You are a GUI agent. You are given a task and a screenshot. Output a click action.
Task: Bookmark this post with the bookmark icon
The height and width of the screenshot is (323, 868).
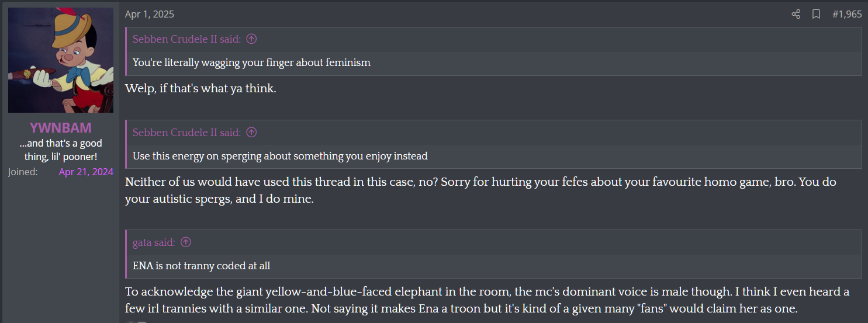pyautogui.click(x=816, y=14)
